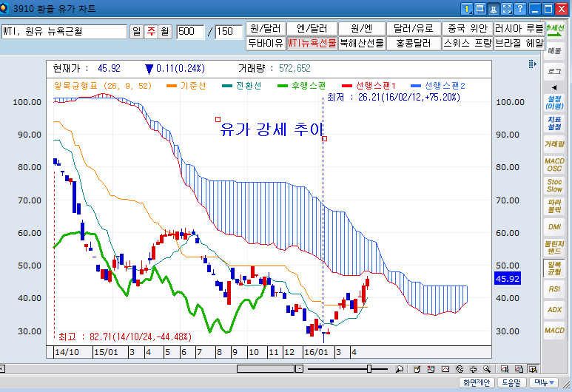Click the 화면제안 button
Viewport: 572px width, 392px height.
tap(476, 383)
